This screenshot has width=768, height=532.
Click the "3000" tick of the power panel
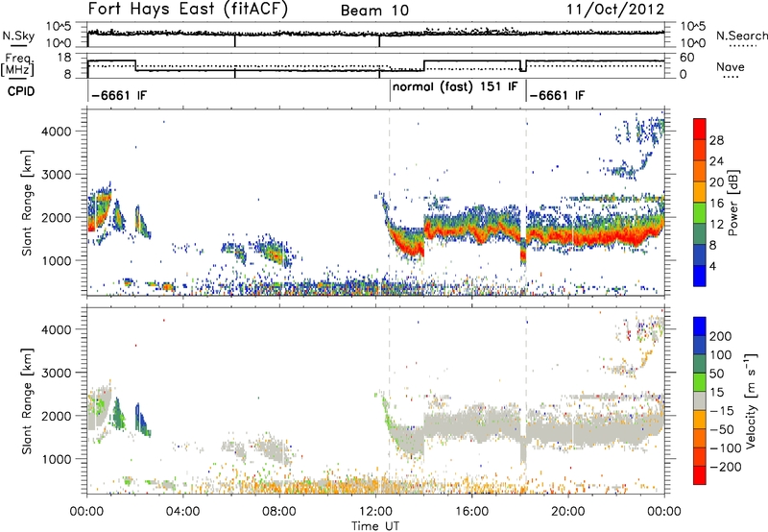(56, 175)
